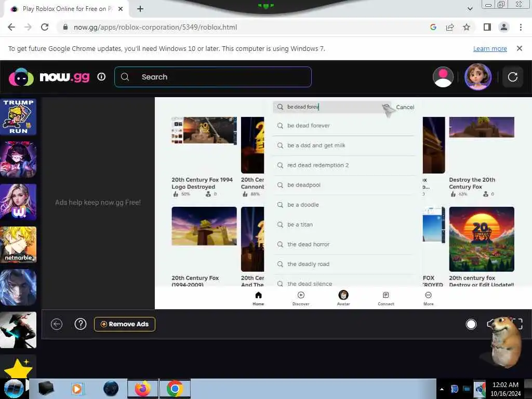This screenshot has height=399, width=532.
Task: Open 20th Century Fox (1994-2009) thumbnail
Action: click(x=204, y=227)
